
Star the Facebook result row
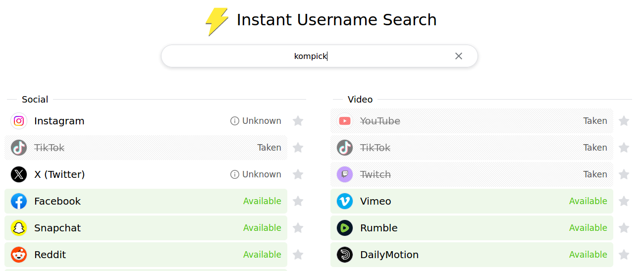point(298,201)
